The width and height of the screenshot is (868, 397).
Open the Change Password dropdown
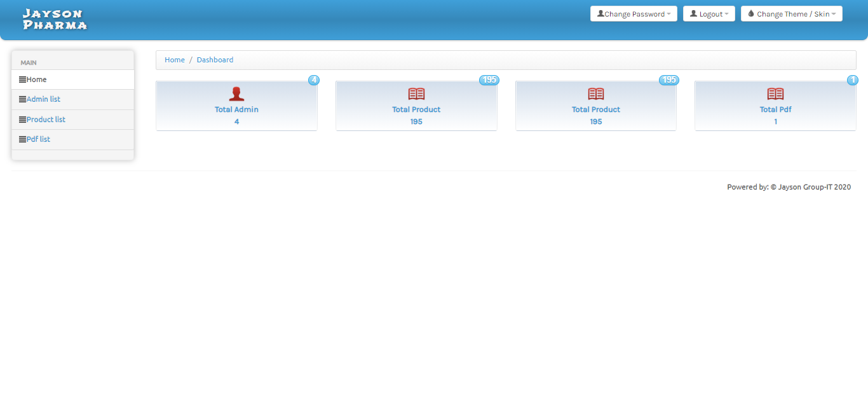pos(634,14)
